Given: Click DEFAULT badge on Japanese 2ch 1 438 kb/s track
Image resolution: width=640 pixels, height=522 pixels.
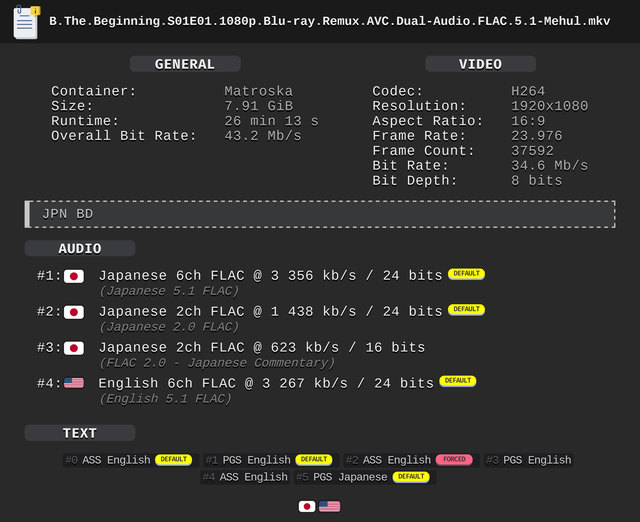Looking at the screenshot, I should point(467,309).
